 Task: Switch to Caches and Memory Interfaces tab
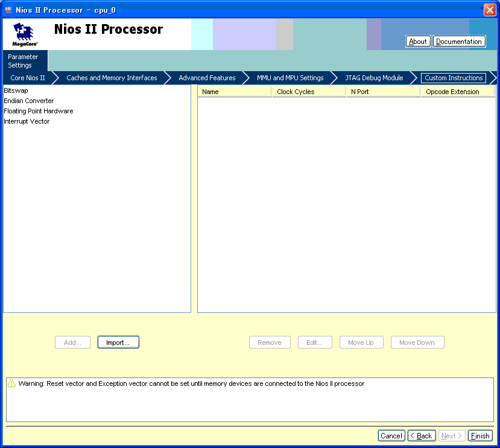[x=112, y=78]
